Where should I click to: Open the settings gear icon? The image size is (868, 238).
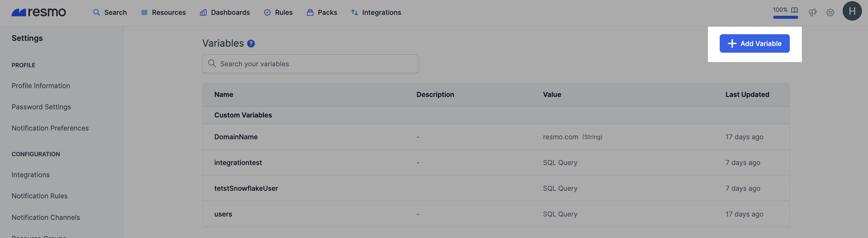[x=830, y=12]
